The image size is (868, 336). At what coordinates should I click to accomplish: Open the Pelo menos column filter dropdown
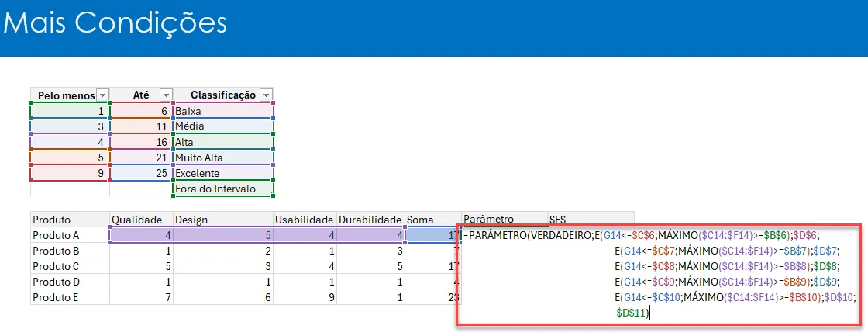(102, 95)
